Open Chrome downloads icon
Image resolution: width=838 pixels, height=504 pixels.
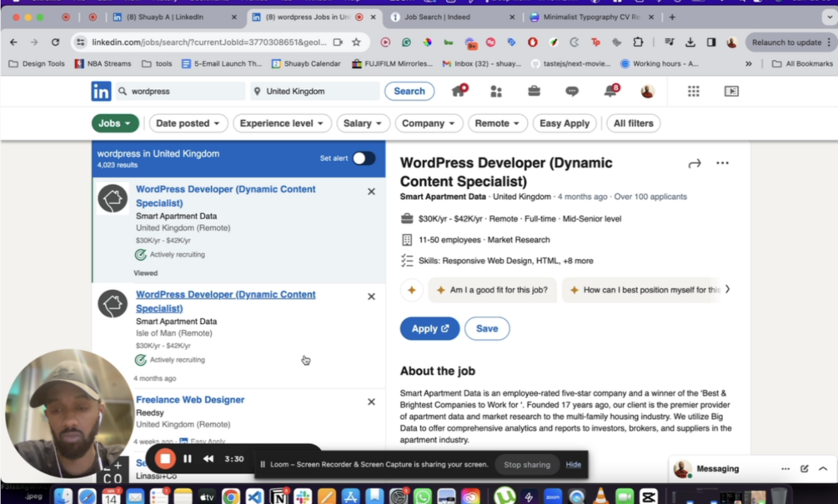(x=690, y=42)
